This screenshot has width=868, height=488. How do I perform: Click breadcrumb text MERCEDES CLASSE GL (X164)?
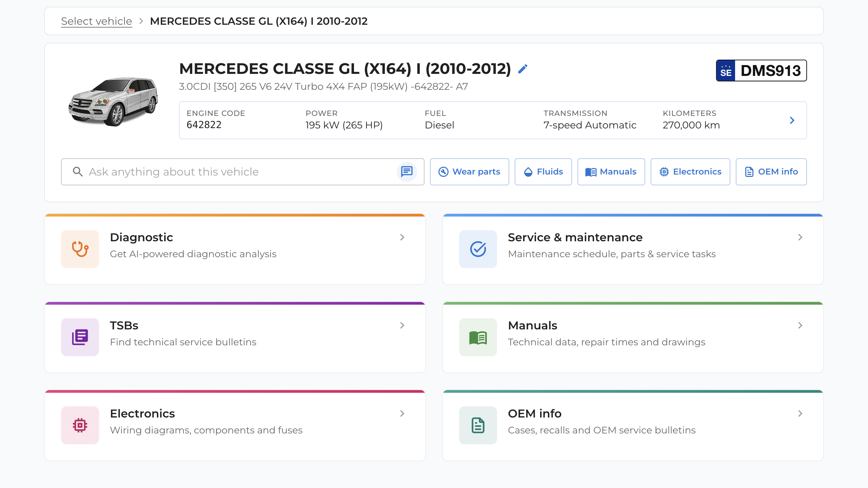[259, 21]
